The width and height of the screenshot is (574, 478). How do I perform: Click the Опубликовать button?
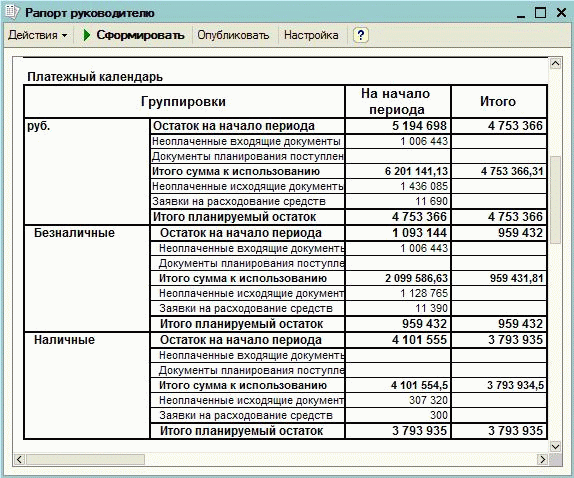(233, 35)
